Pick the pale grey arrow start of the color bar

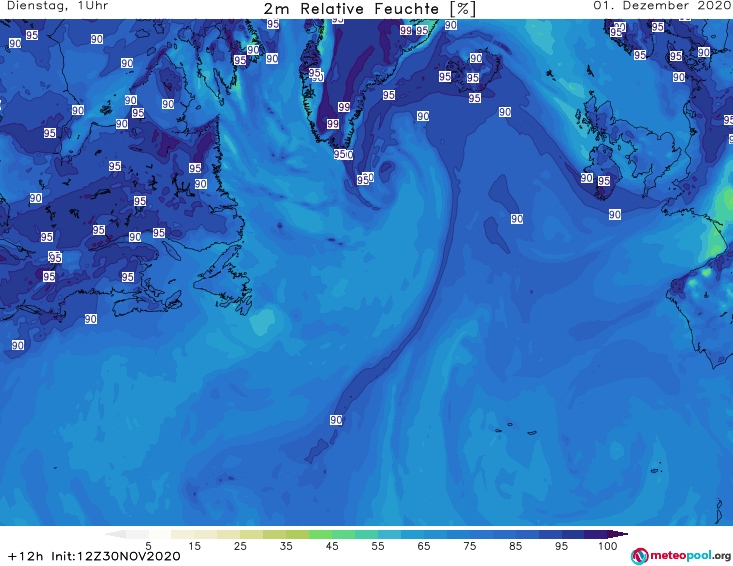[115, 534]
